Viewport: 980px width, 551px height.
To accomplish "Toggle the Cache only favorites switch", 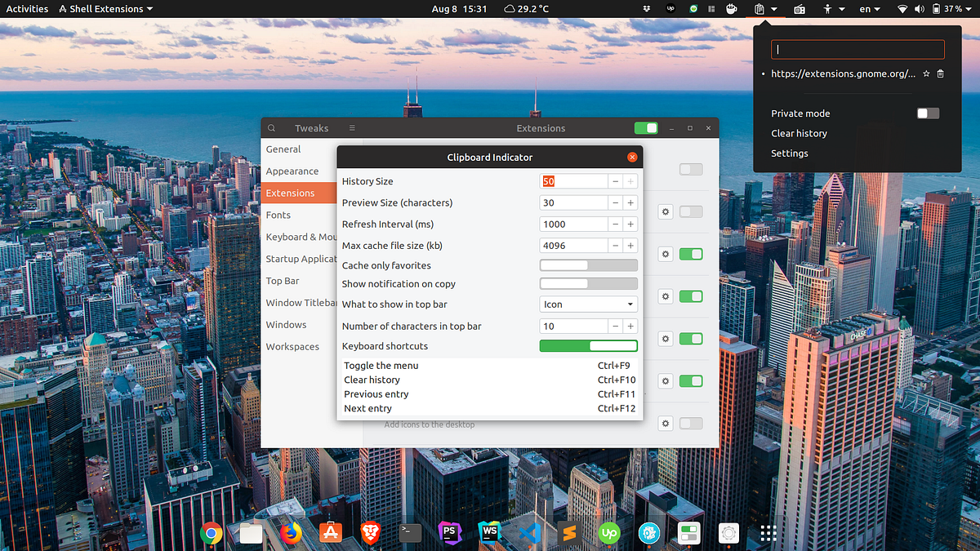I will pos(588,264).
